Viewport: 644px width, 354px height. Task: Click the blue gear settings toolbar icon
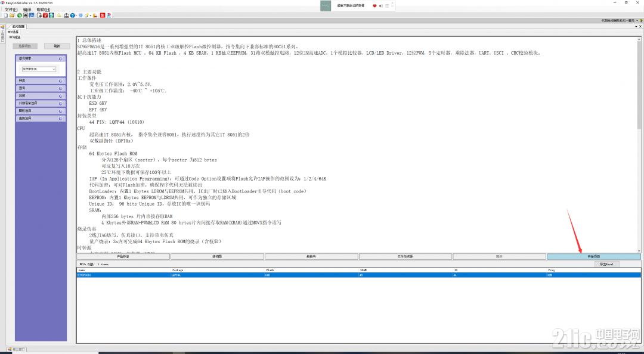80,15
